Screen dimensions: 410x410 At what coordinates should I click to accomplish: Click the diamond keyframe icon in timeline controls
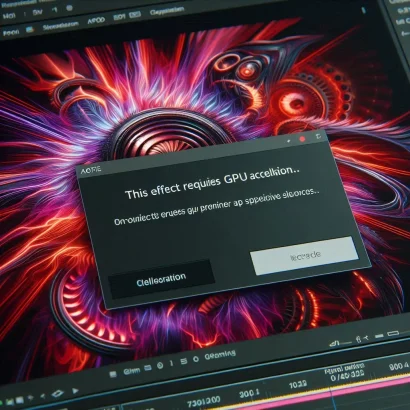coord(58,394)
